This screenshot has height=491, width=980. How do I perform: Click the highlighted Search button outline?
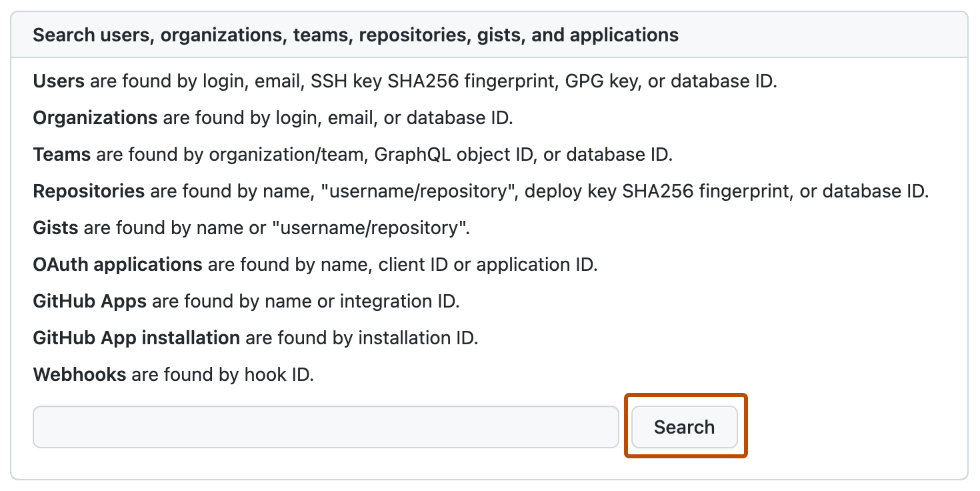(x=685, y=426)
